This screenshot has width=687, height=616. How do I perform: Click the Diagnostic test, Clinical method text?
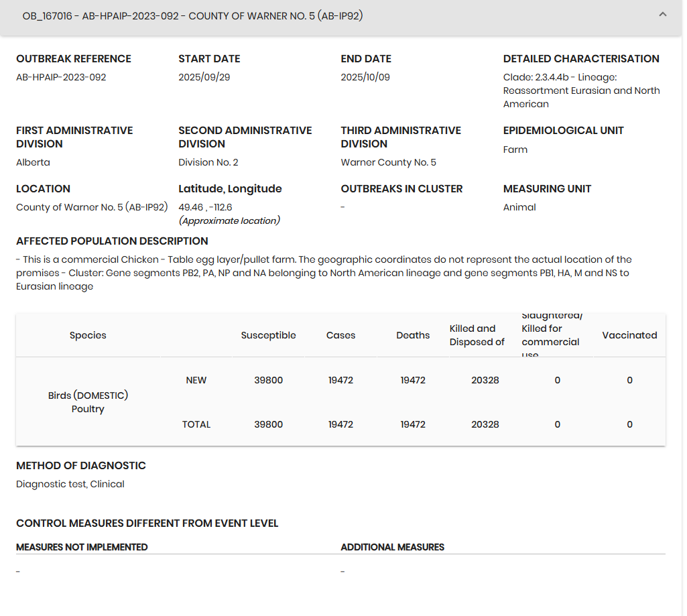tap(70, 484)
